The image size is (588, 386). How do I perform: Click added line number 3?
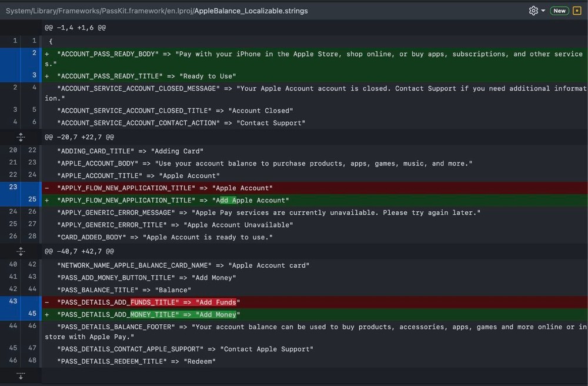pos(34,75)
